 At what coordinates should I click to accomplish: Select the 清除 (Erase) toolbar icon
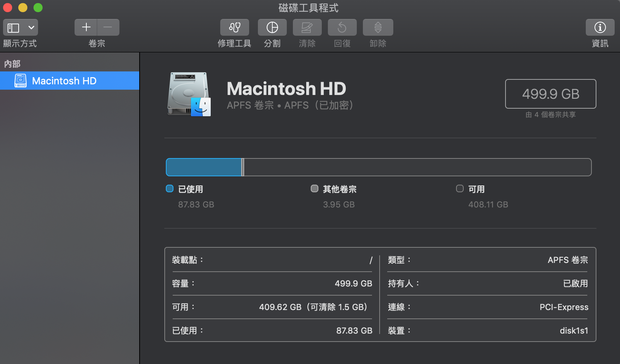pyautogui.click(x=307, y=27)
